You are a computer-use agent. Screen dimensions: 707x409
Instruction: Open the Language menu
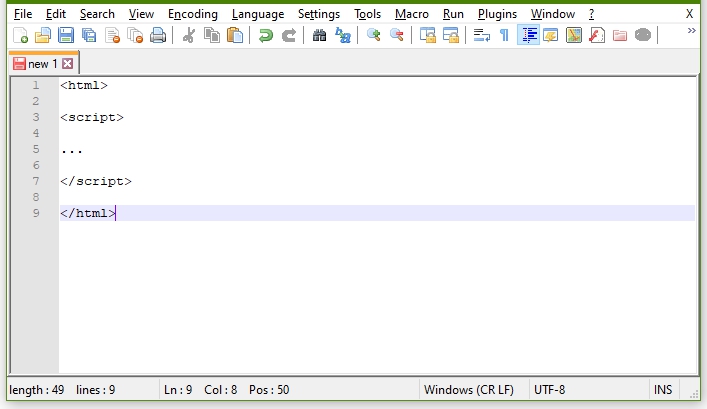(x=258, y=14)
